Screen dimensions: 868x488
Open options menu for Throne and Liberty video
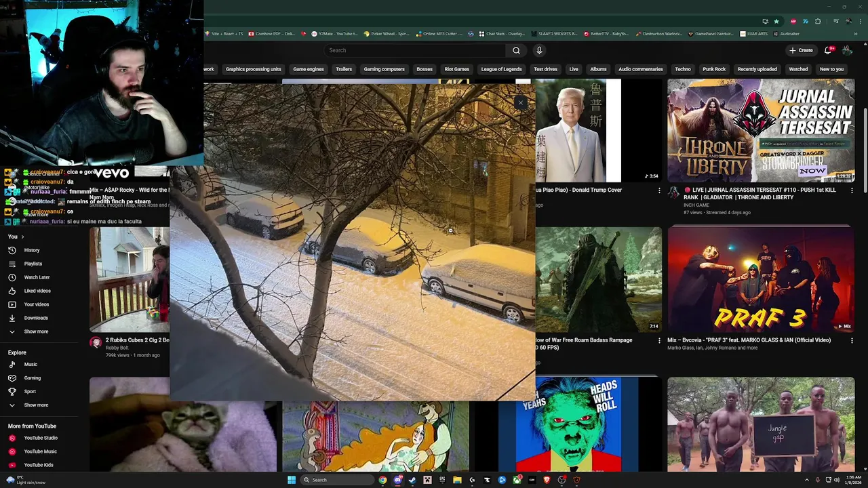852,191
